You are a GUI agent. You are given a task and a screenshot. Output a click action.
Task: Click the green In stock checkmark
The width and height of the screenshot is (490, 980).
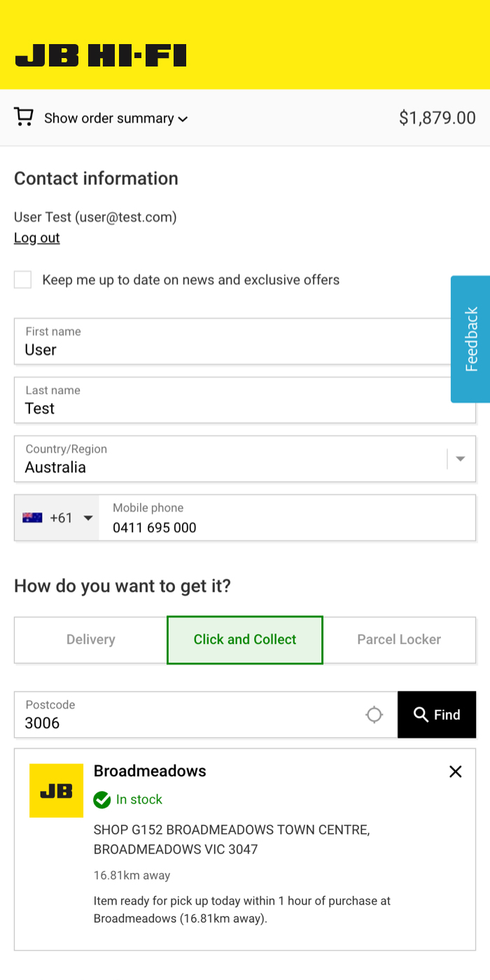coord(102,799)
